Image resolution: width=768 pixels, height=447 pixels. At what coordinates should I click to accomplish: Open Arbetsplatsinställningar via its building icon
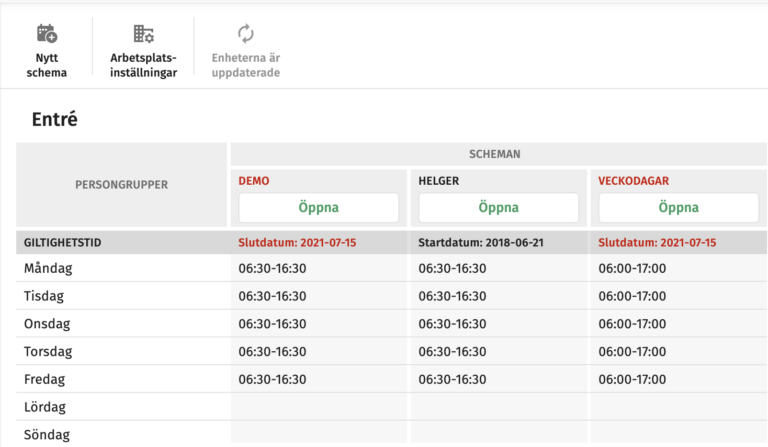(x=143, y=34)
